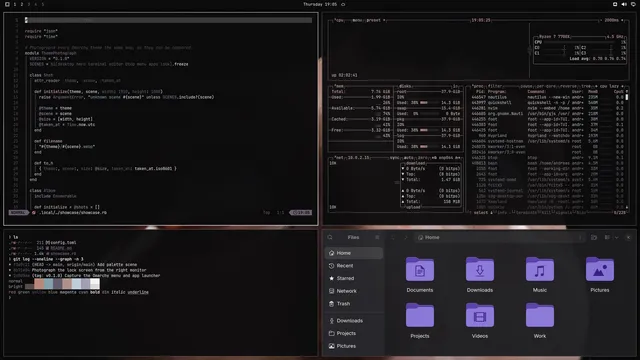The image size is (640, 360).
Task: Open the Videos folder
Action: point(480,320)
